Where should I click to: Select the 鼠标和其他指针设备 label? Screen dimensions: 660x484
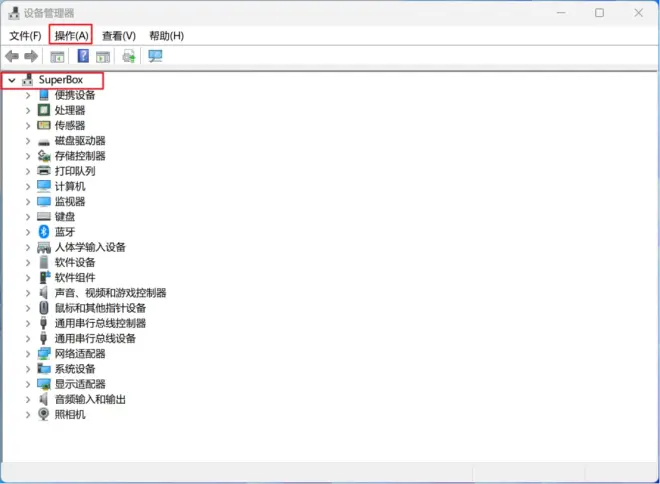(x=100, y=308)
